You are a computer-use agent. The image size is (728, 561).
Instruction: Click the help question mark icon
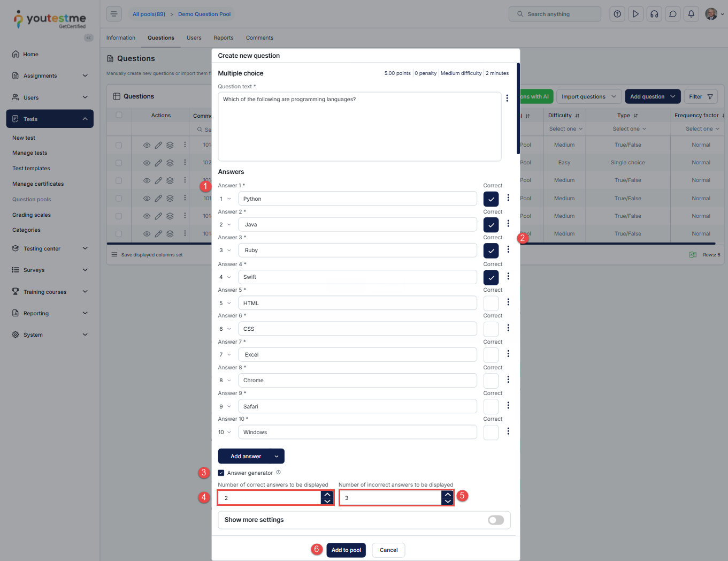tap(617, 14)
